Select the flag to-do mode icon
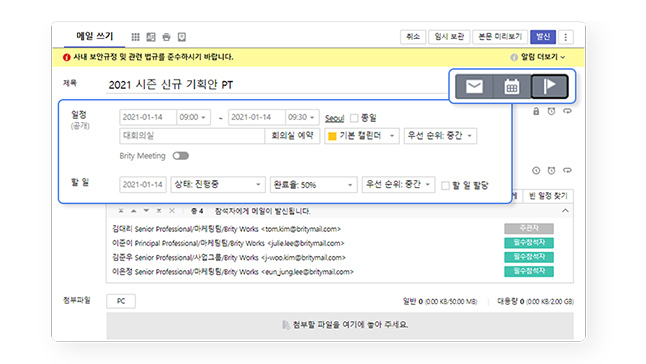This screenshot has height=364, width=646. pos(550,86)
